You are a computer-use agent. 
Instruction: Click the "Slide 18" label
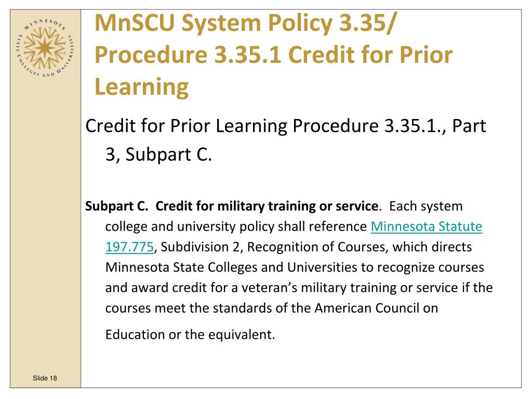45,378
